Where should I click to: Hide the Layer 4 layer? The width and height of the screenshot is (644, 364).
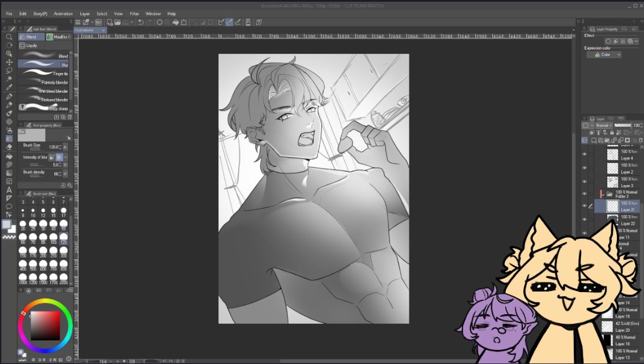(x=585, y=155)
